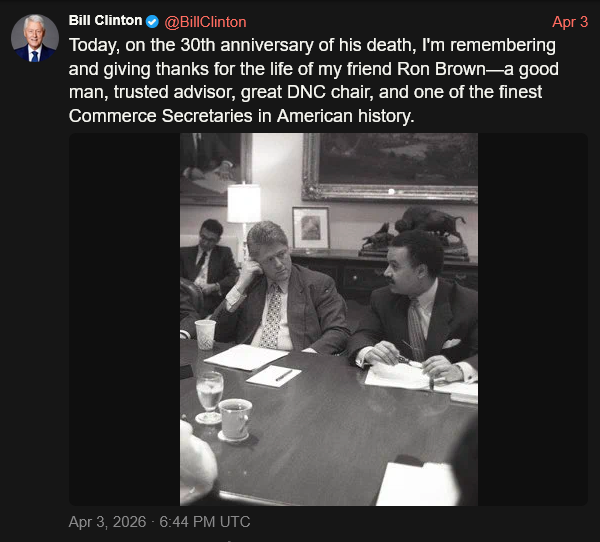Click the black margin left of the photo
The height and width of the screenshot is (542, 600).
pos(124,318)
